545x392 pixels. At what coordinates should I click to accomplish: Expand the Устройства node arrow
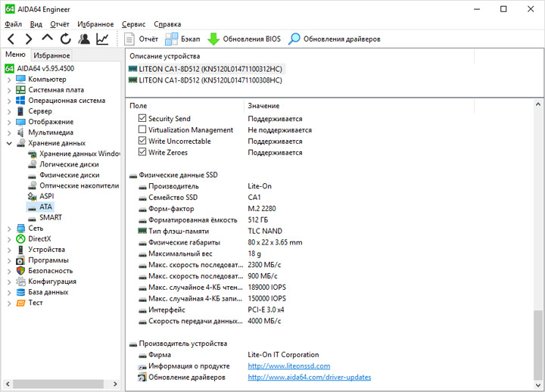pos(9,250)
